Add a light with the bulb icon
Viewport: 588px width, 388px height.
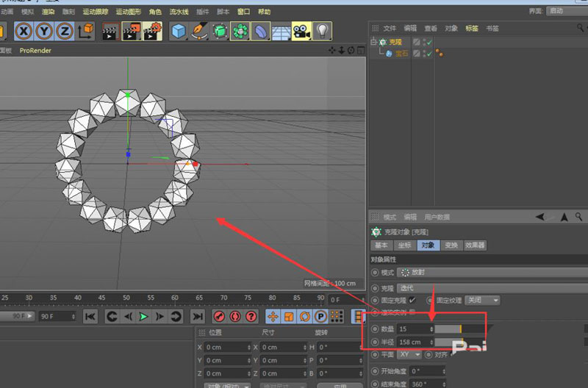click(322, 31)
